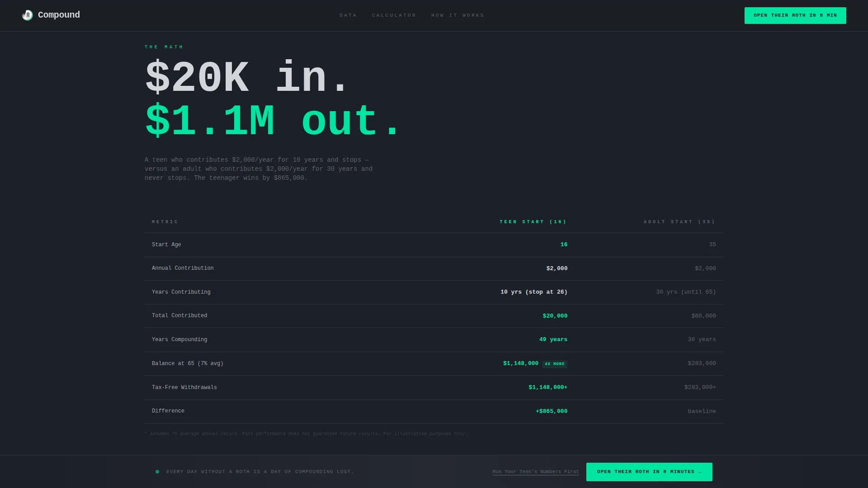Click the Total Contributed row label
Image resolution: width=868 pixels, height=488 pixels.
point(179,315)
